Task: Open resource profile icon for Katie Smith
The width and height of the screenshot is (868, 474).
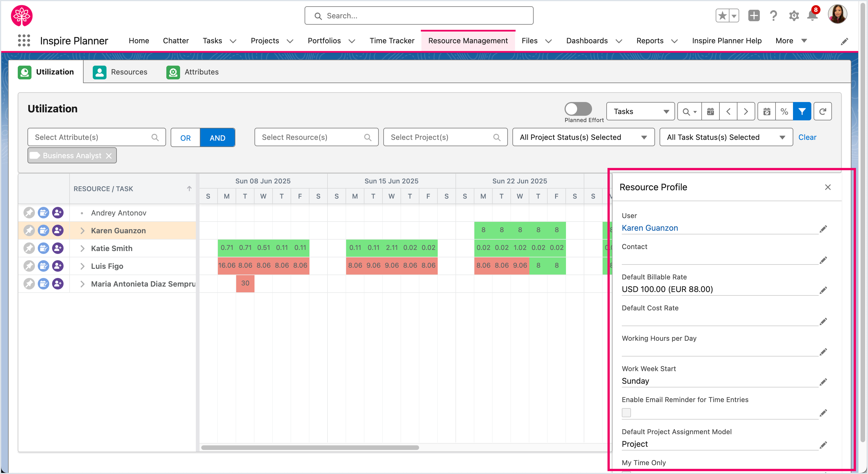Action: [58, 248]
